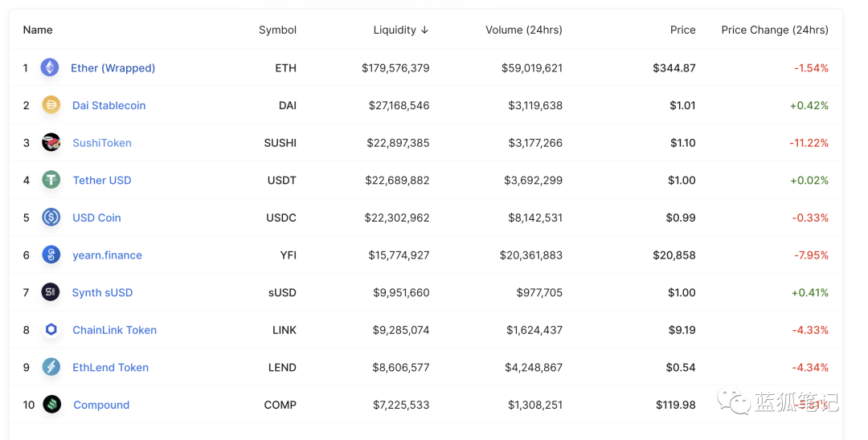Image resolution: width=868 pixels, height=440 pixels.
Task: Open the Compound token link
Action: (x=101, y=405)
